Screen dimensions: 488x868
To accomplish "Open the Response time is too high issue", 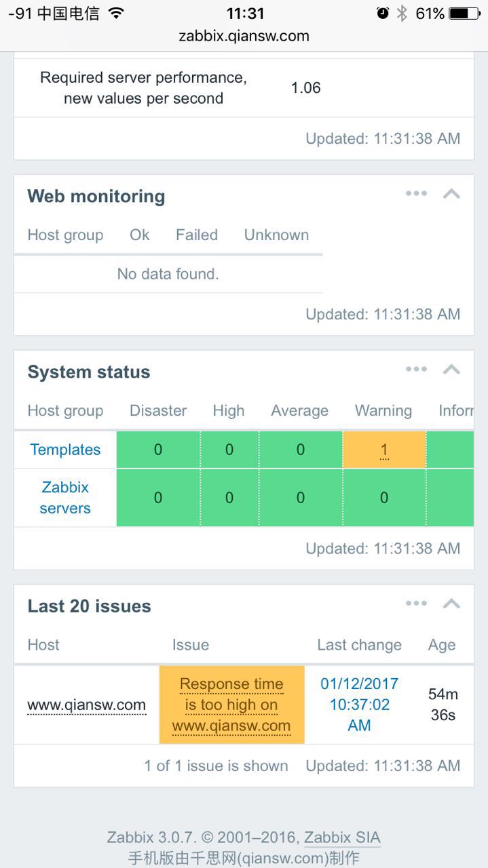I will click(231, 705).
